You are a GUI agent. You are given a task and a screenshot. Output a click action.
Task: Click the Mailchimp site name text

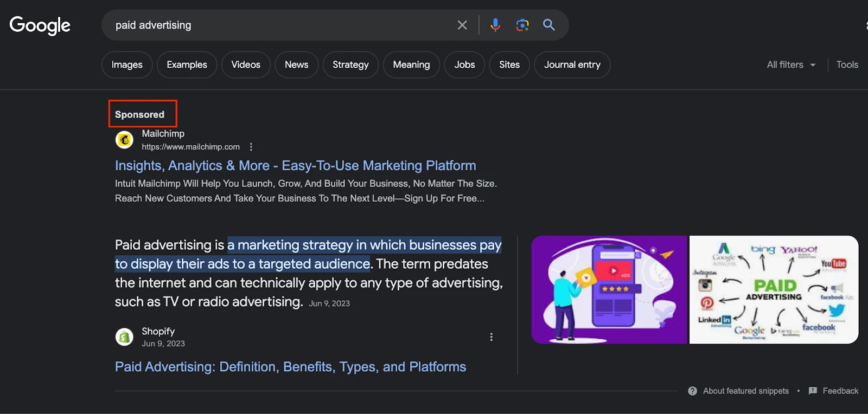point(163,134)
